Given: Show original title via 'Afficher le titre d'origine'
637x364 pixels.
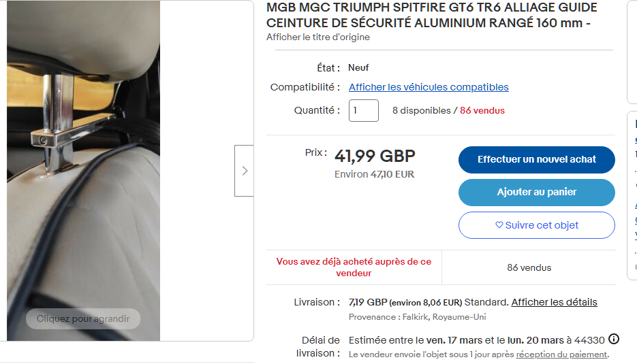Looking at the screenshot, I should (317, 37).
